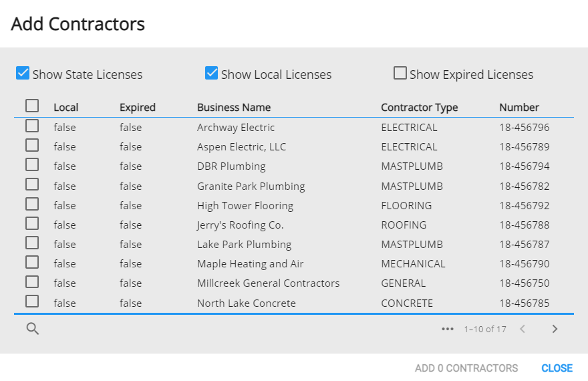Click Maple Heating and Air name
The width and height of the screenshot is (588, 381).
[250, 264]
